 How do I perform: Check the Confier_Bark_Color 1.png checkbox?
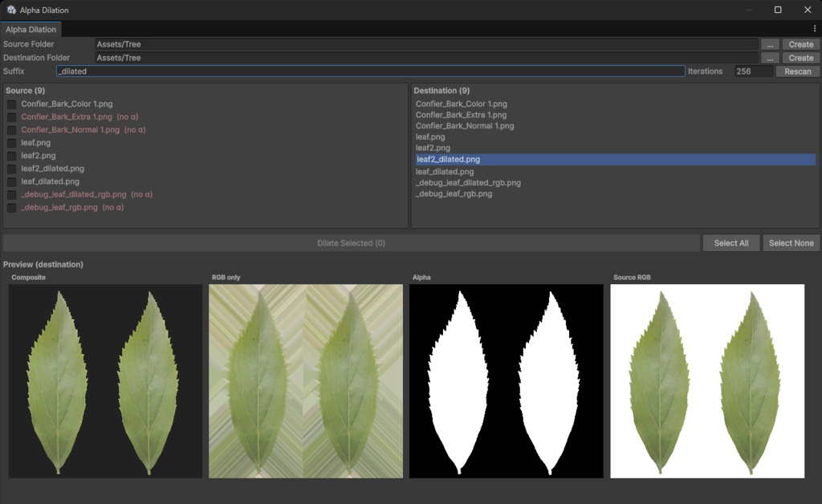11,104
